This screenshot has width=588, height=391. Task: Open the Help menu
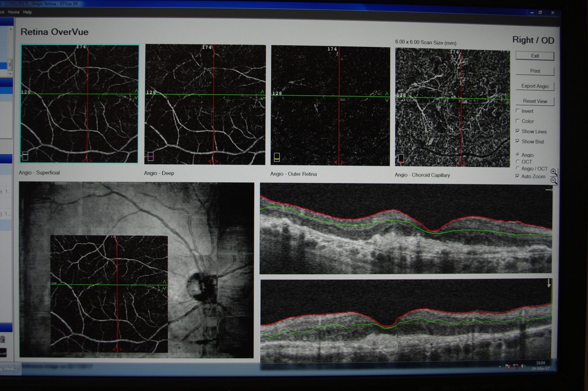coord(27,12)
